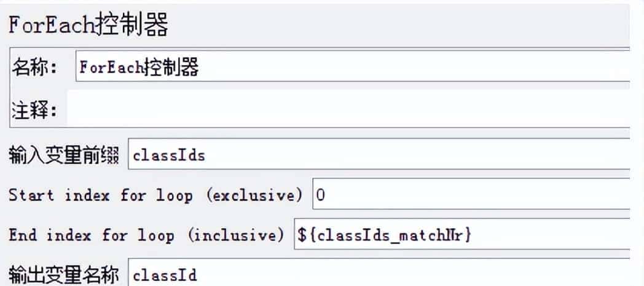
Task: Click the classIds text in prefix field
Action: [170, 156]
